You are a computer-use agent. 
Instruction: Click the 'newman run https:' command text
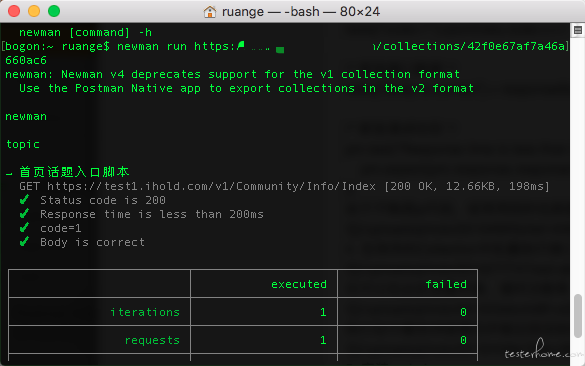pos(176,46)
